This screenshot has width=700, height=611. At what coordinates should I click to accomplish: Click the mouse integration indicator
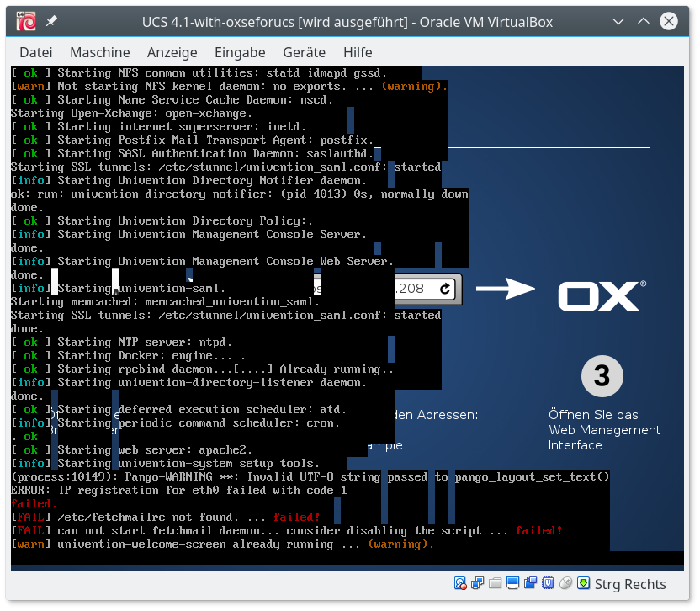tap(566, 584)
